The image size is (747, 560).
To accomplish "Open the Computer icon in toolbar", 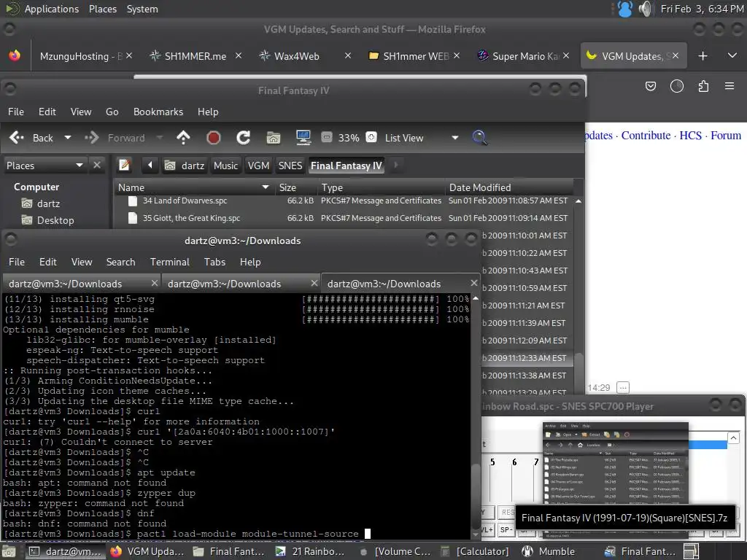I will click(303, 138).
